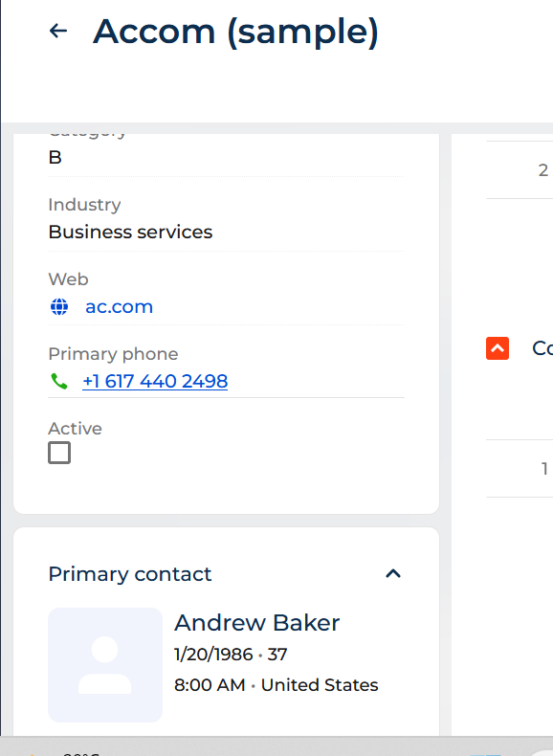
Task: Call the +1 617 440 2498 number
Action: tap(155, 382)
